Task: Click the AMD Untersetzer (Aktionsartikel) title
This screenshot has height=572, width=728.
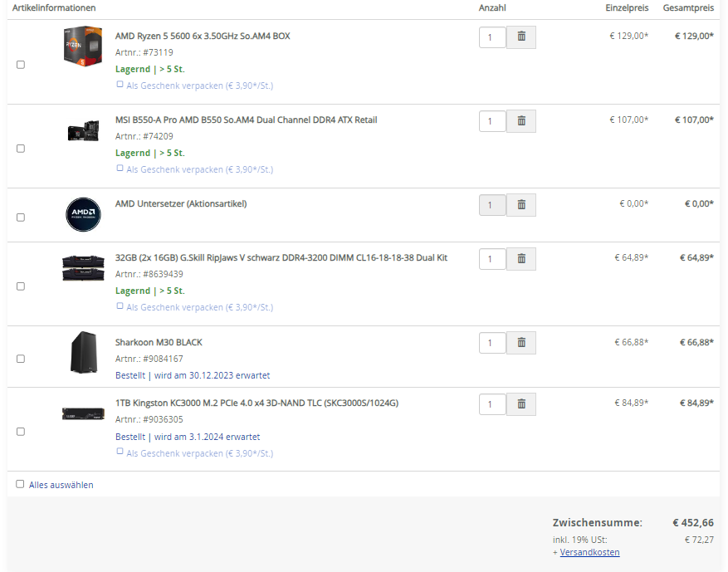Action: pyautogui.click(x=181, y=203)
